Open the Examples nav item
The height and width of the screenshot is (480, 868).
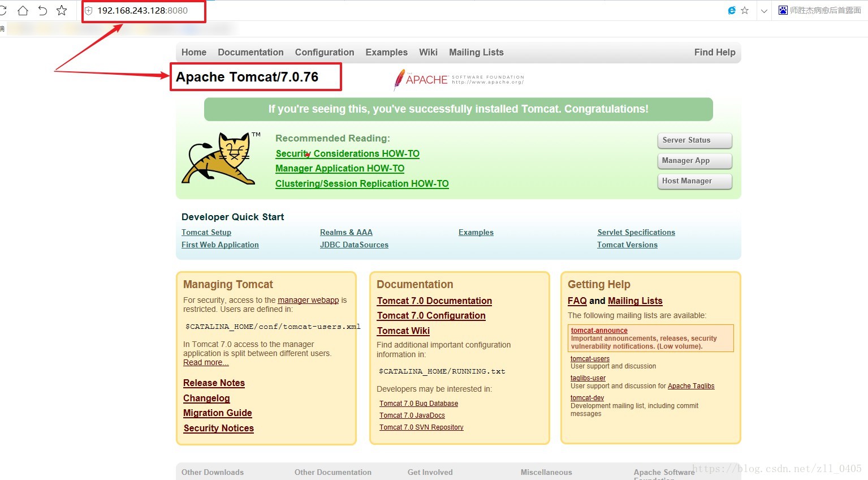coord(386,52)
